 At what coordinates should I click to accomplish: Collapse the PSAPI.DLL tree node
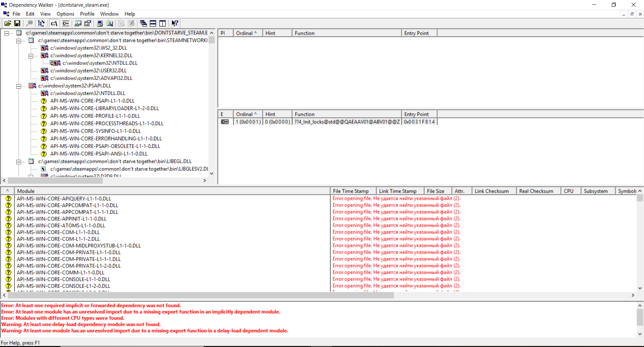point(18,86)
